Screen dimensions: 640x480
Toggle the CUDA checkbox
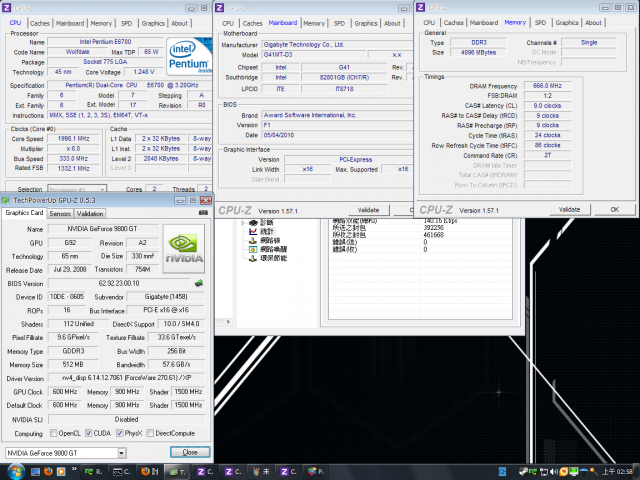pyautogui.click(x=89, y=433)
